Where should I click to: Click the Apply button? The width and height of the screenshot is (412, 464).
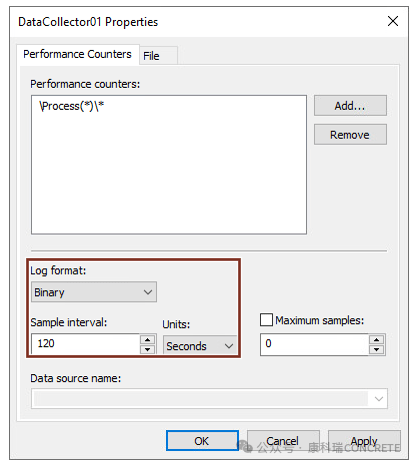(x=364, y=441)
